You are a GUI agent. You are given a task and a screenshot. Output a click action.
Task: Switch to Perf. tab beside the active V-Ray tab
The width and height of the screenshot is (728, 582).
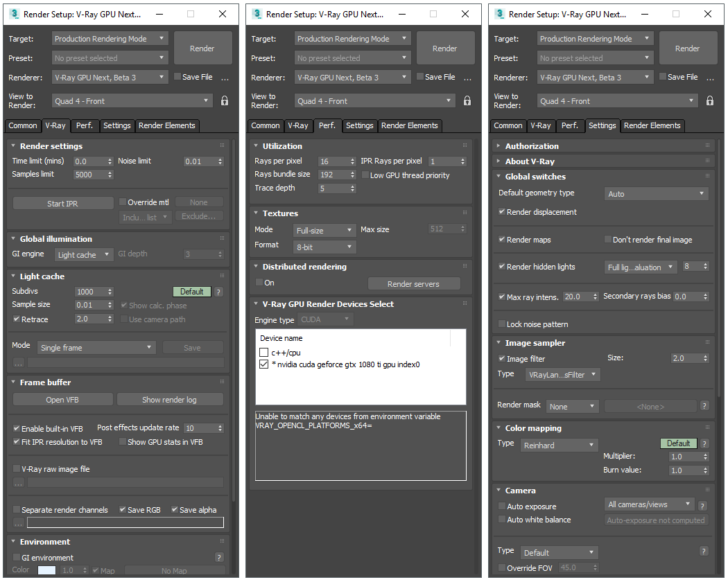click(84, 125)
